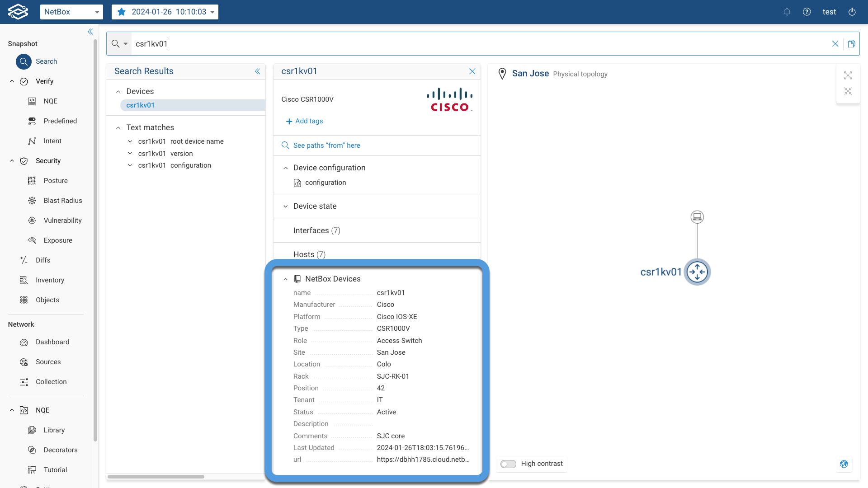Select the Intent menu item

point(53,140)
